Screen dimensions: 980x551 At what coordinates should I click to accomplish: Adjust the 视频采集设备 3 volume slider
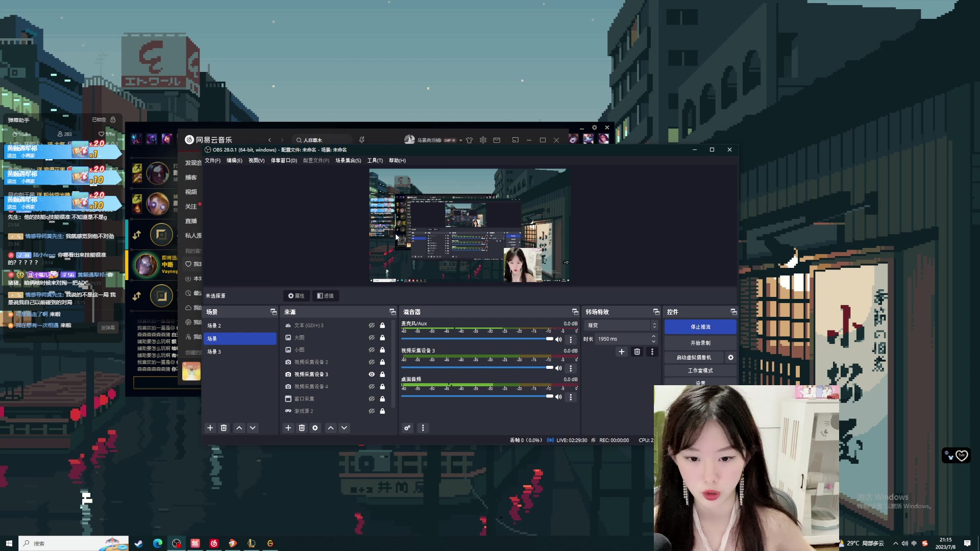pos(477,368)
